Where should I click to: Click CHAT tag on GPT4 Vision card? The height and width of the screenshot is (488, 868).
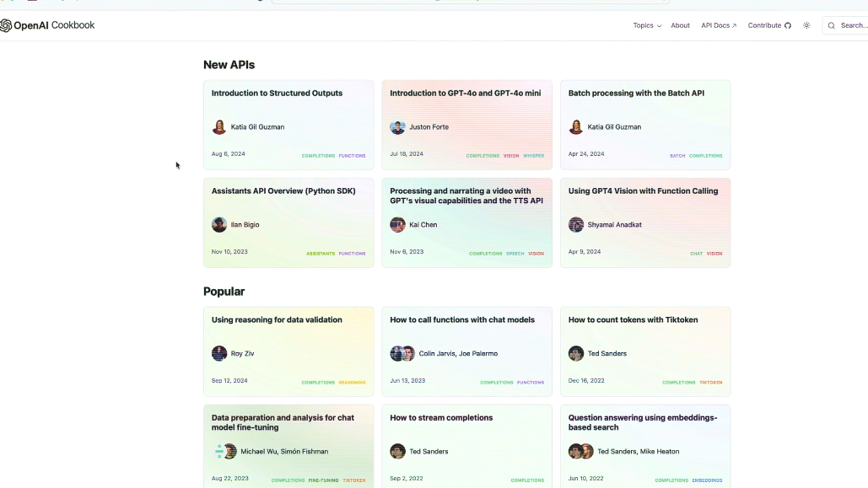[x=697, y=254]
